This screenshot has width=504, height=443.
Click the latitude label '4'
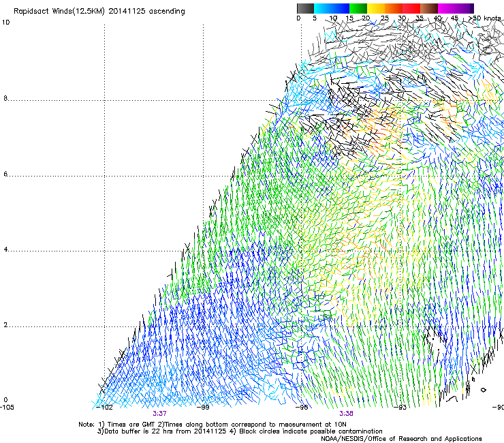click(x=5, y=249)
